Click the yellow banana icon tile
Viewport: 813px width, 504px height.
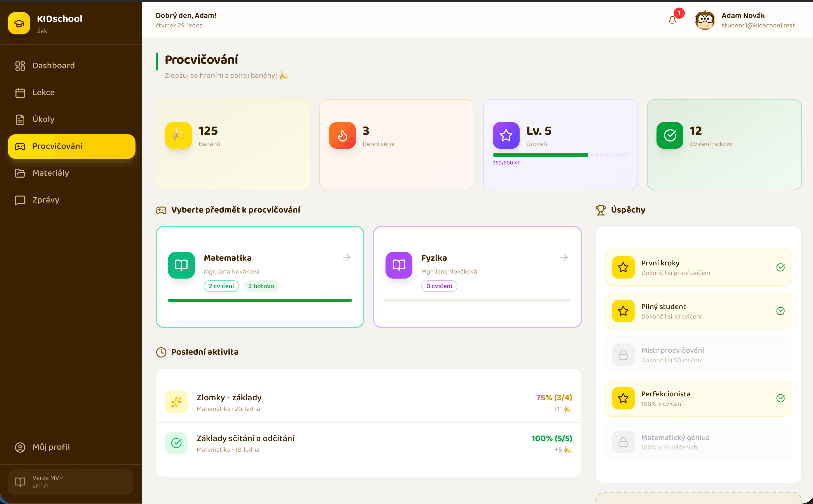pos(179,135)
